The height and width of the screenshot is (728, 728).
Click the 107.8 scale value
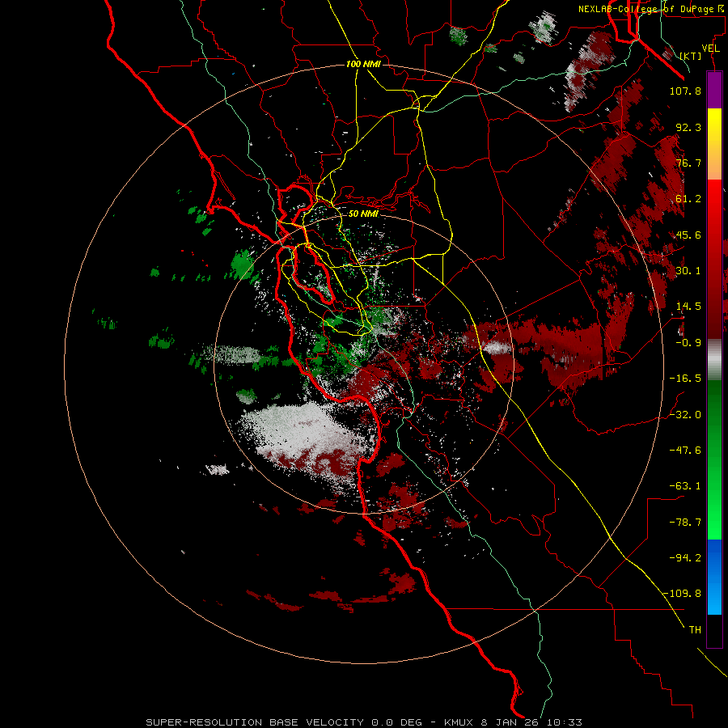[x=685, y=91]
